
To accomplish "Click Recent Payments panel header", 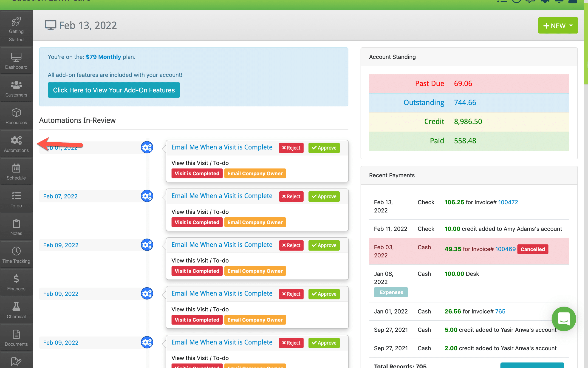I will click(x=469, y=175).
